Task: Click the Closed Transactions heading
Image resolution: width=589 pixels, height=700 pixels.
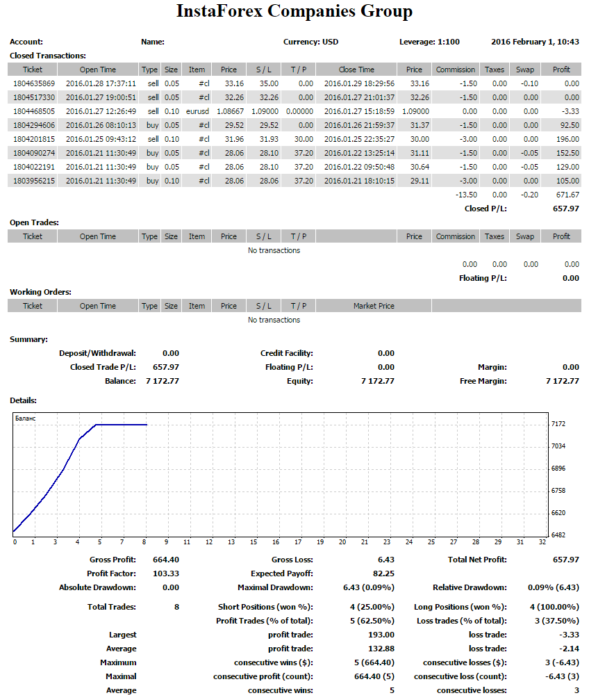Action: 48,56
